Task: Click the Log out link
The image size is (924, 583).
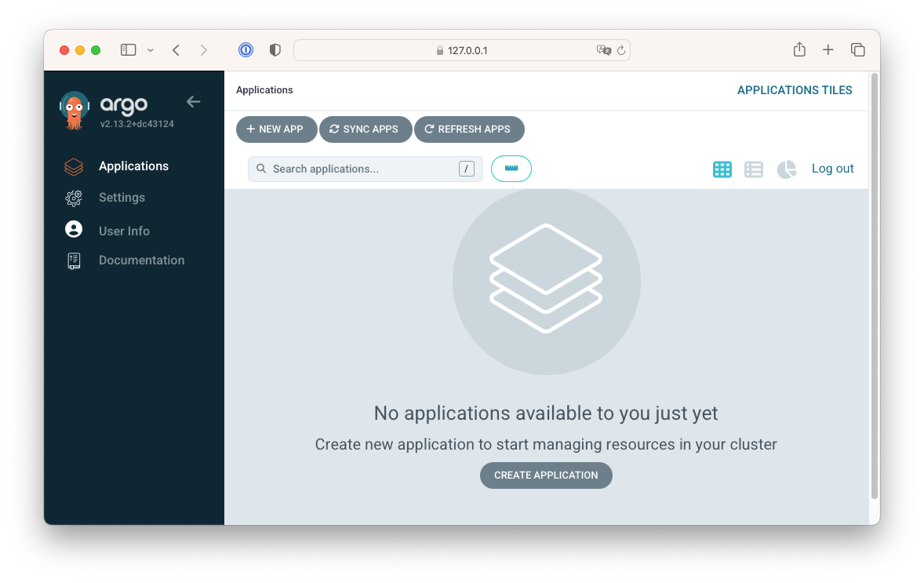Action: 833,169
